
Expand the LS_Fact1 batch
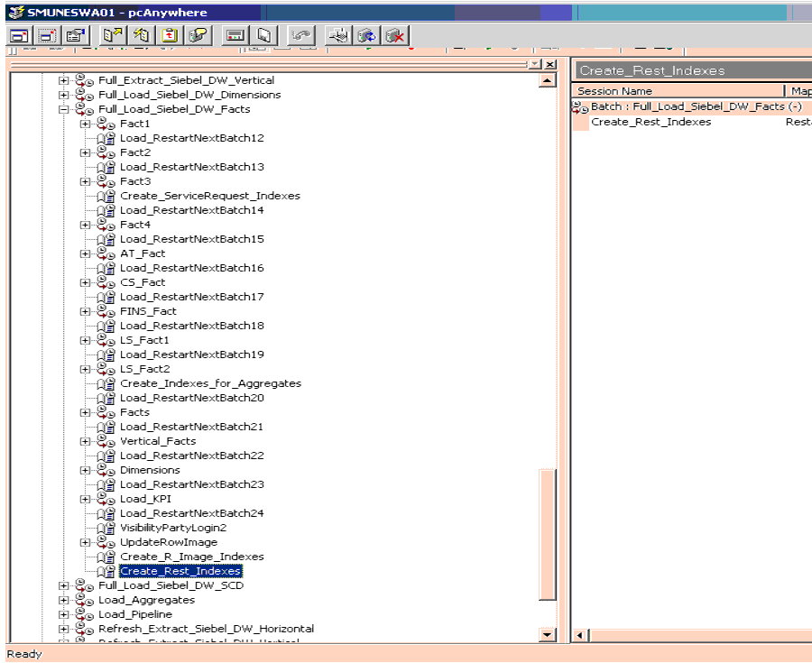[x=85, y=341]
